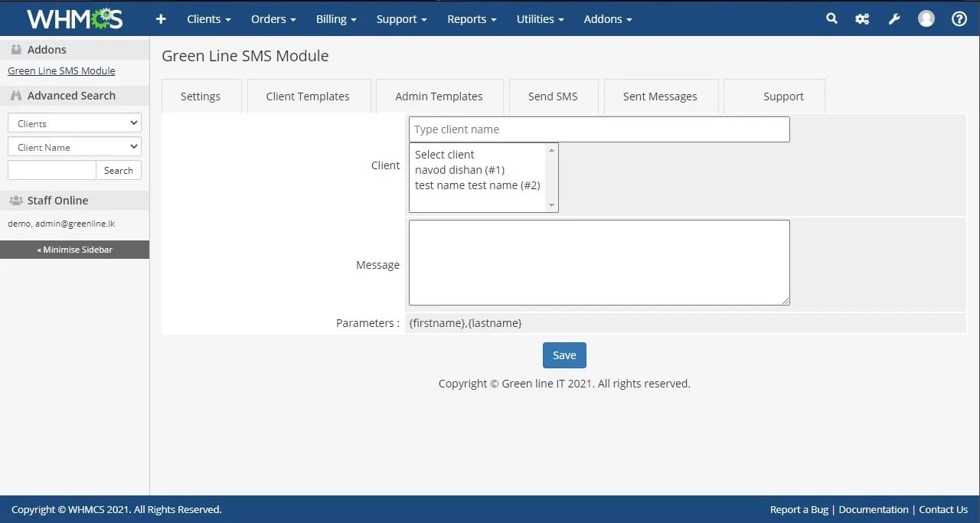
Task: Click the gears automation icon in header
Action: 862,19
